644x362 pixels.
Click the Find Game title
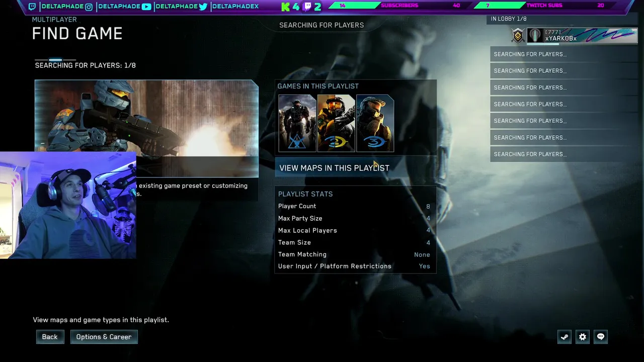77,34
